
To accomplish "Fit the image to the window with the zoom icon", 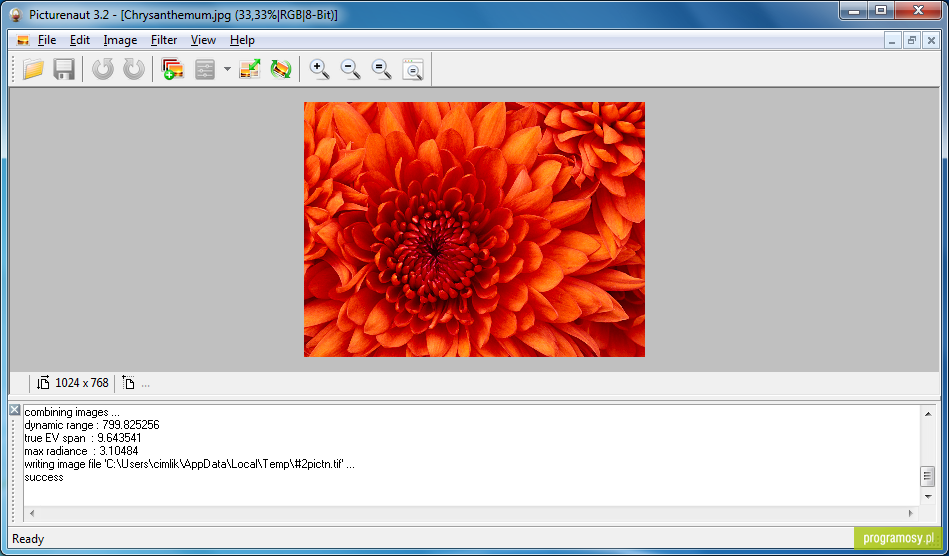I will (413, 69).
